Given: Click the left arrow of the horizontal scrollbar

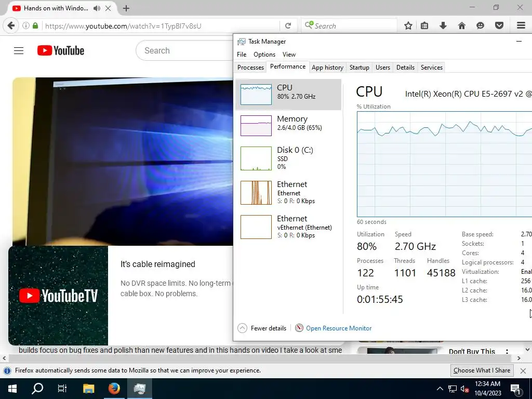Looking at the screenshot, I should click(4, 358).
